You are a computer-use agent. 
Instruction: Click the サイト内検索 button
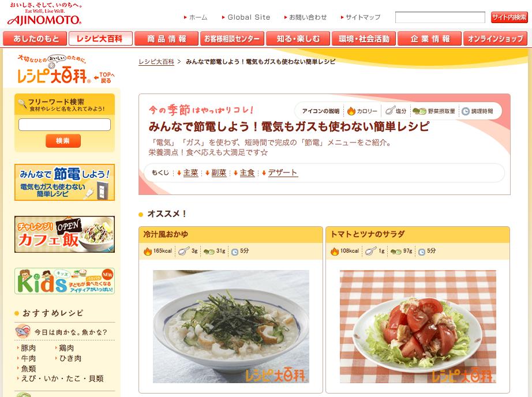click(509, 17)
